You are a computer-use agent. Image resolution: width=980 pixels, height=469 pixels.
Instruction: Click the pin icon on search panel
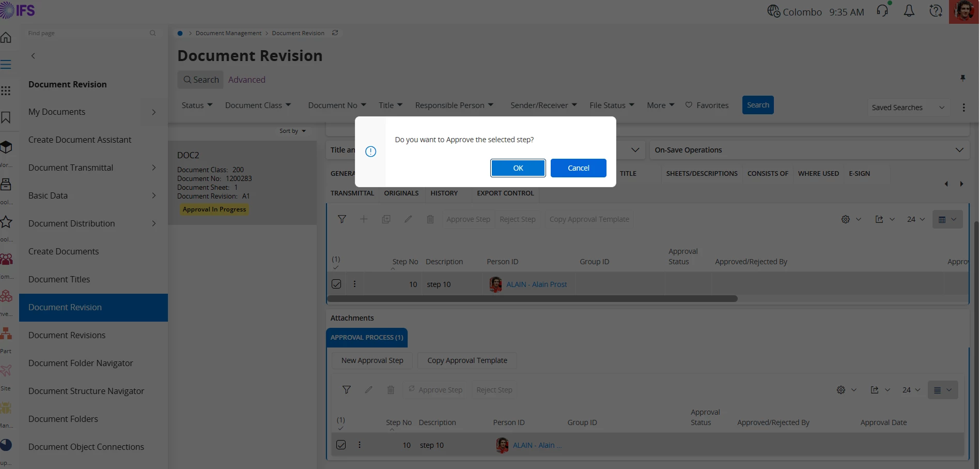pos(962,78)
